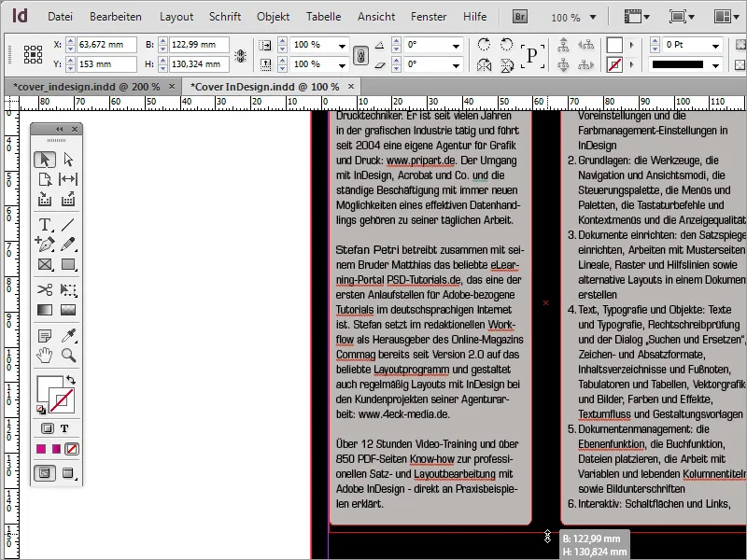This screenshot has width=747, height=560.
Task: Flip vertical in the control bar
Action: (506, 64)
